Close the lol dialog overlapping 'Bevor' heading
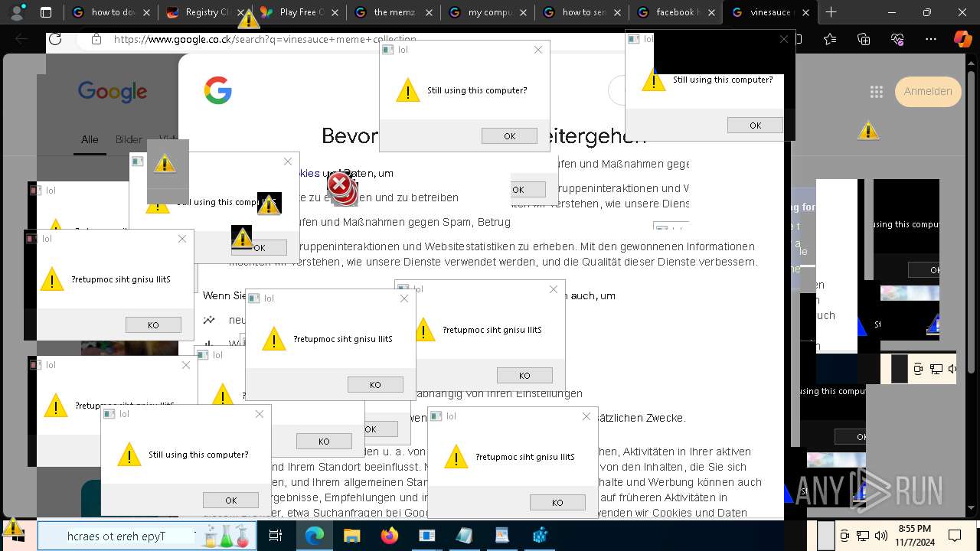Image resolution: width=980 pixels, height=551 pixels. coord(538,50)
